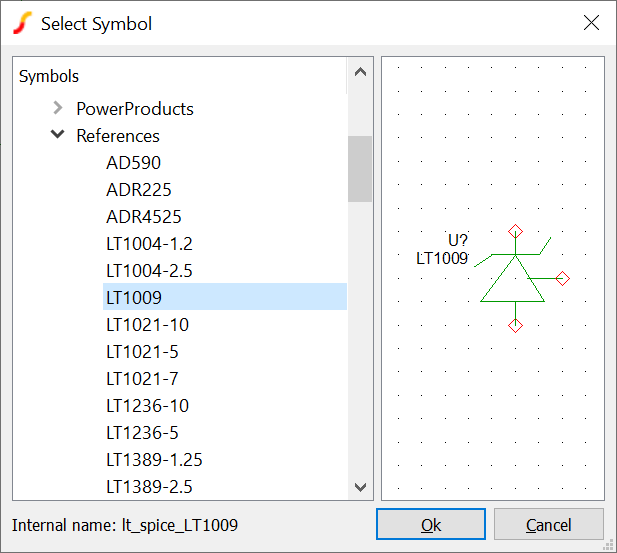The image size is (617, 553).
Task: Choose LT1389-1.25 symbol
Action: click(x=154, y=459)
